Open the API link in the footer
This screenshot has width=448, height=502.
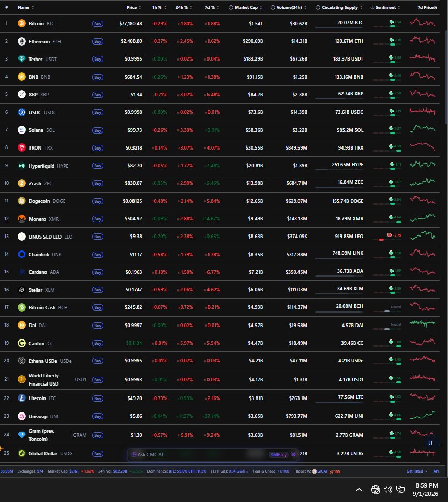436,471
